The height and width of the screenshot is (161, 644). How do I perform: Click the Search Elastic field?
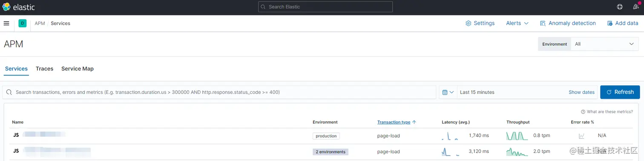325,7
